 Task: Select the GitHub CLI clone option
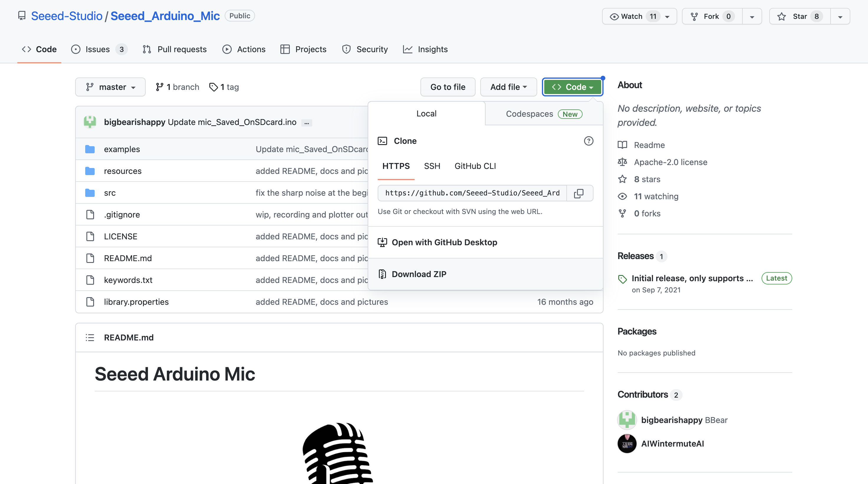tap(475, 166)
